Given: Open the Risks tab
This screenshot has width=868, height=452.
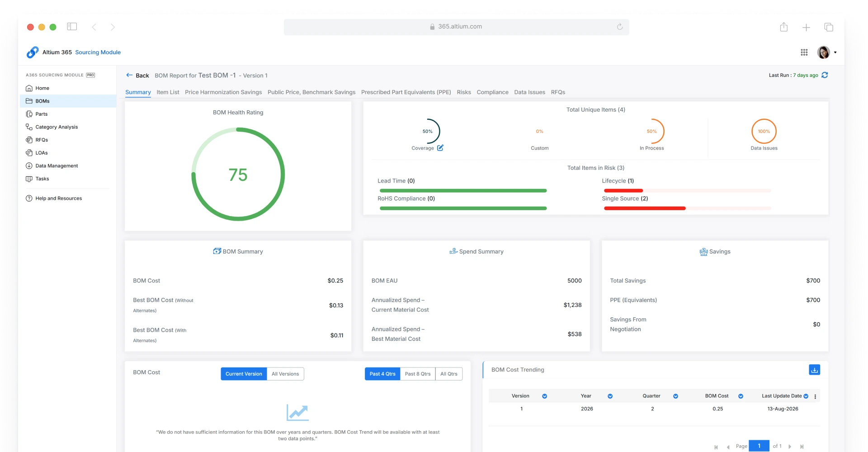Looking at the screenshot, I should 464,92.
